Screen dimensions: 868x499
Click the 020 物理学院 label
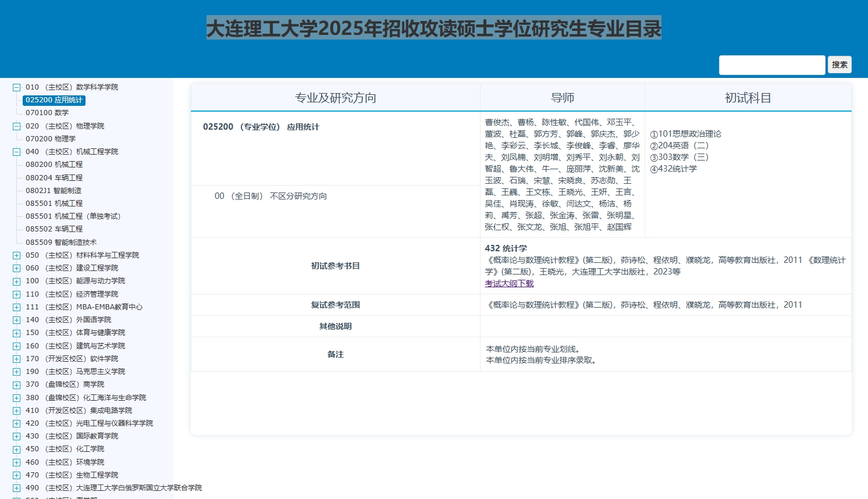pyautogui.click(x=65, y=126)
